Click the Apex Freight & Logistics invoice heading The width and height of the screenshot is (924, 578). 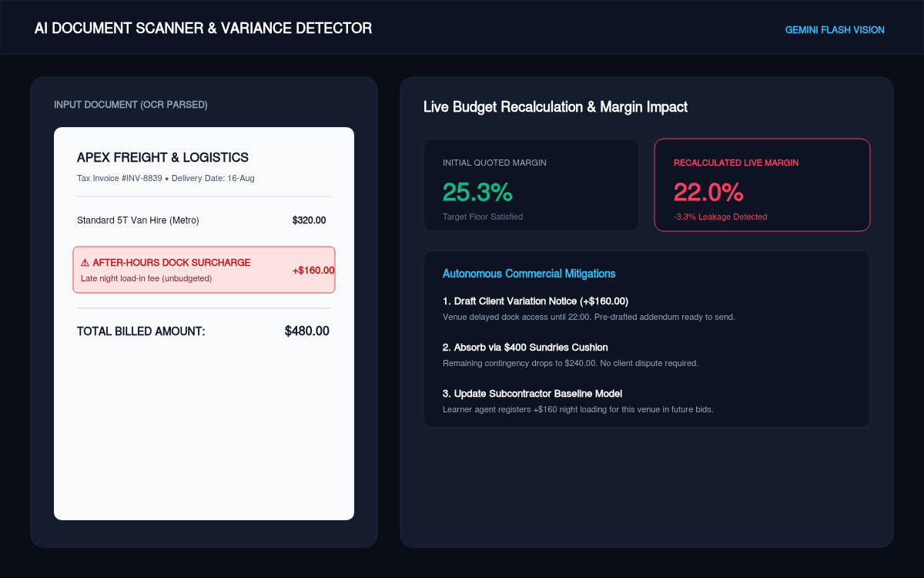162,157
